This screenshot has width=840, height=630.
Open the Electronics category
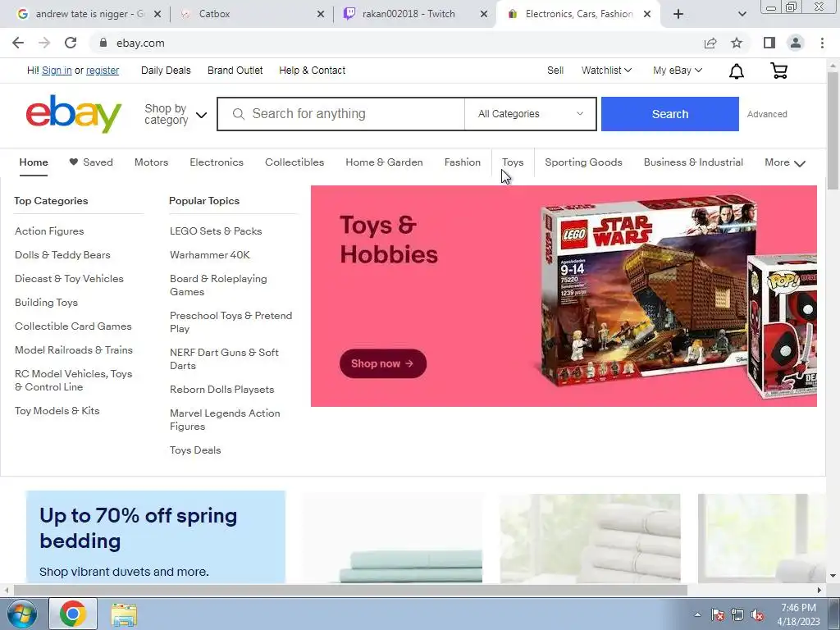tap(217, 162)
